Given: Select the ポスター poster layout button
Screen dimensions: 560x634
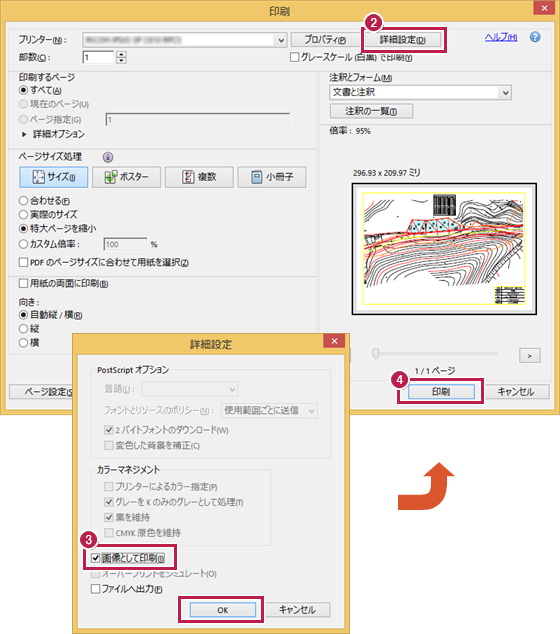Looking at the screenshot, I should (126, 177).
